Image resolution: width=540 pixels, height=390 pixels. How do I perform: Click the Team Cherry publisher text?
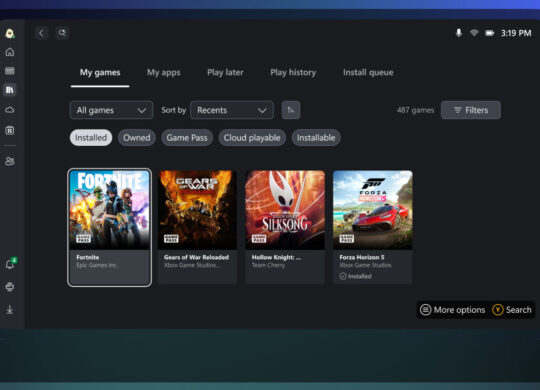tap(268, 265)
